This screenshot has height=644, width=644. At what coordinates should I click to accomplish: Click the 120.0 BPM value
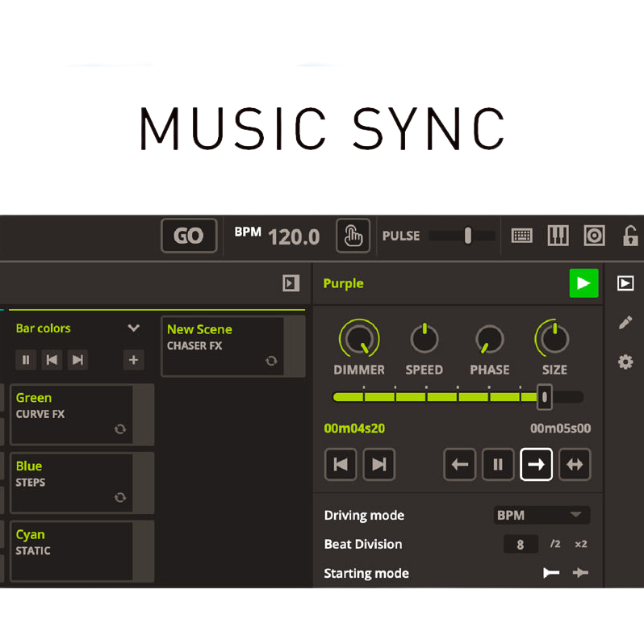click(x=294, y=237)
